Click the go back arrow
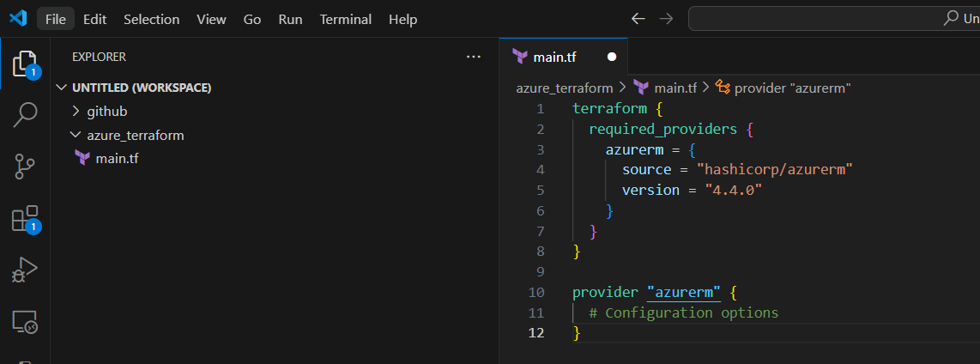The width and height of the screenshot is (980, 364). 638,19
